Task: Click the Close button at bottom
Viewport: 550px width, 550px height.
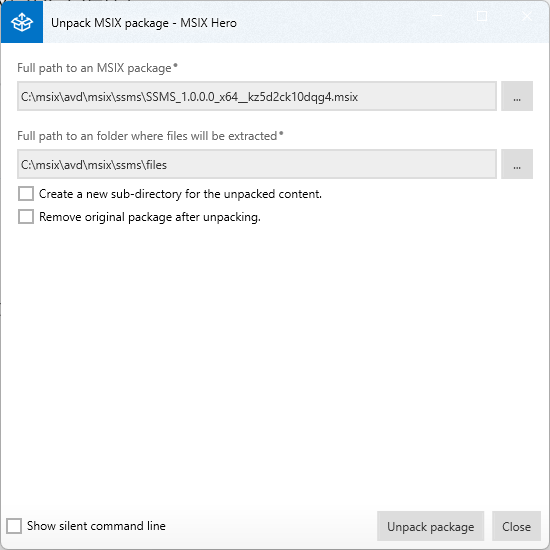Action: (516, 526)
